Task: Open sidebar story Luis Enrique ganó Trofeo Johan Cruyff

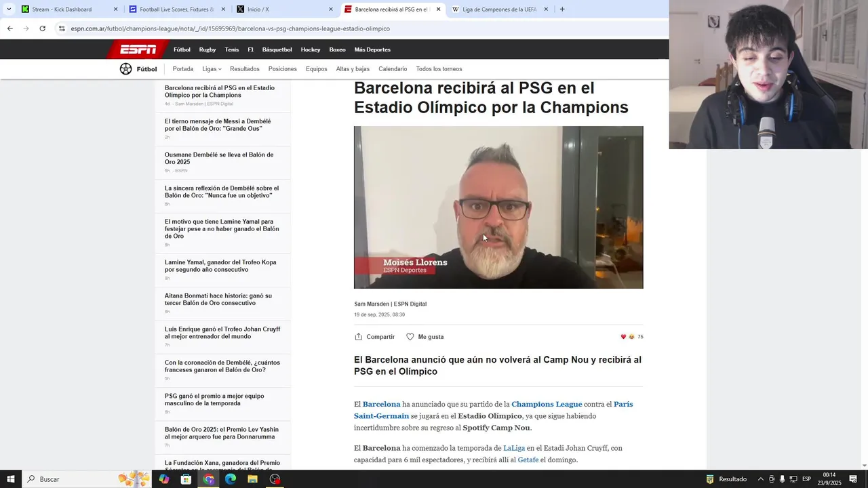Action: 222,333
